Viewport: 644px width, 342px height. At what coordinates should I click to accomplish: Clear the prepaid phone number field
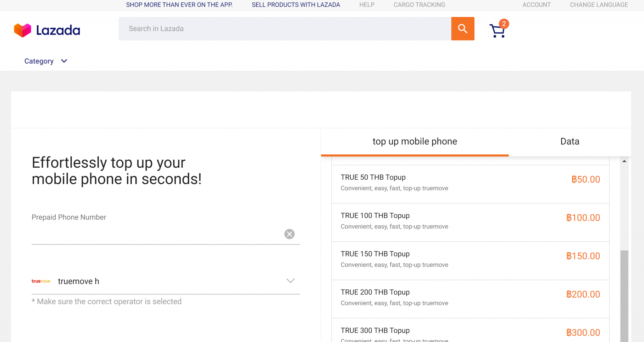(x=289, y=234)
